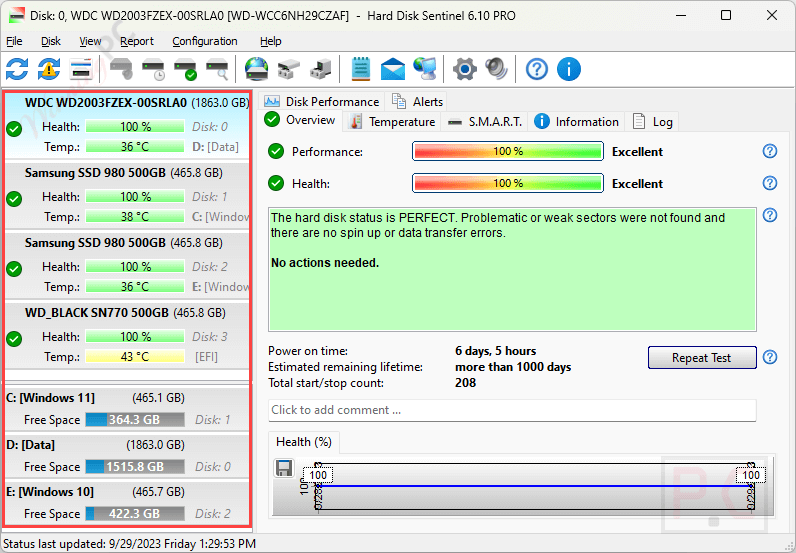Open the Configuration menu
This screenshot has height=553, width=796.
205,41
